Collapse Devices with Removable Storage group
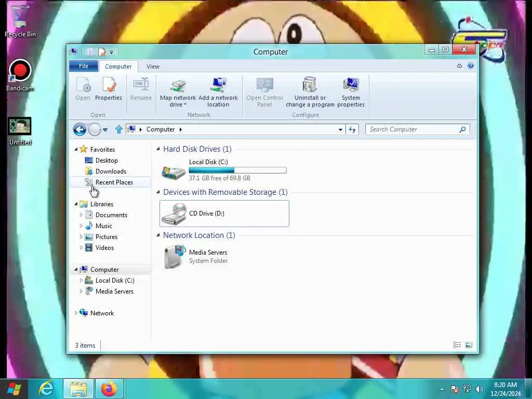Image resolution: width=532 pixels, height=399 pixels. point(158,192)
